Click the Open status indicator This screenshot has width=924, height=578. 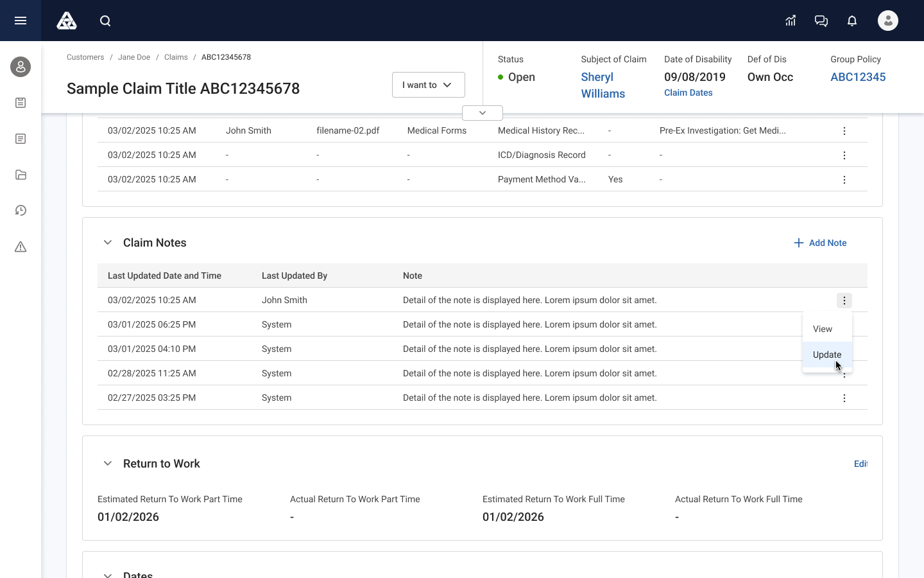tap(517, 77)
